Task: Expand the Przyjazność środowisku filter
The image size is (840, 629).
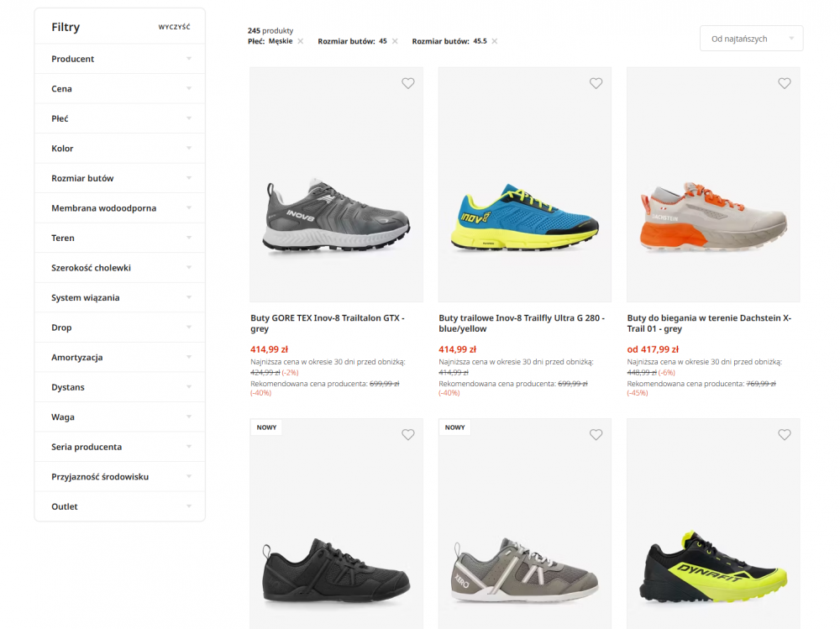Action: click(x=120, y=476)
